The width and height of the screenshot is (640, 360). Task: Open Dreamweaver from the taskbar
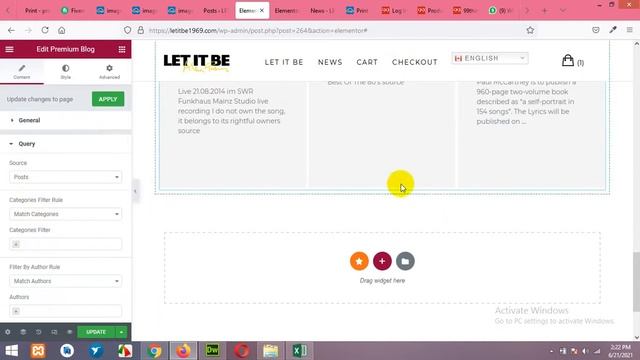(x=212, y=351)
